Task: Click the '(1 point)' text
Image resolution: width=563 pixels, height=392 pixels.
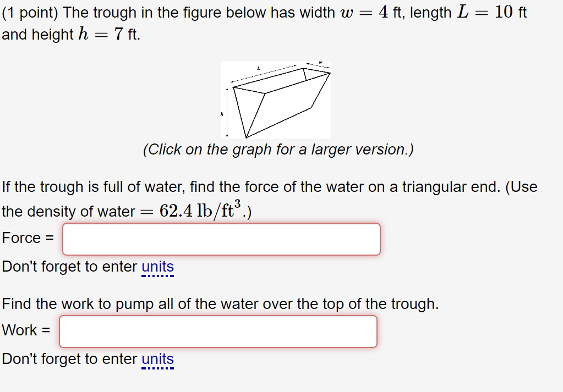Action: point(30,13)
